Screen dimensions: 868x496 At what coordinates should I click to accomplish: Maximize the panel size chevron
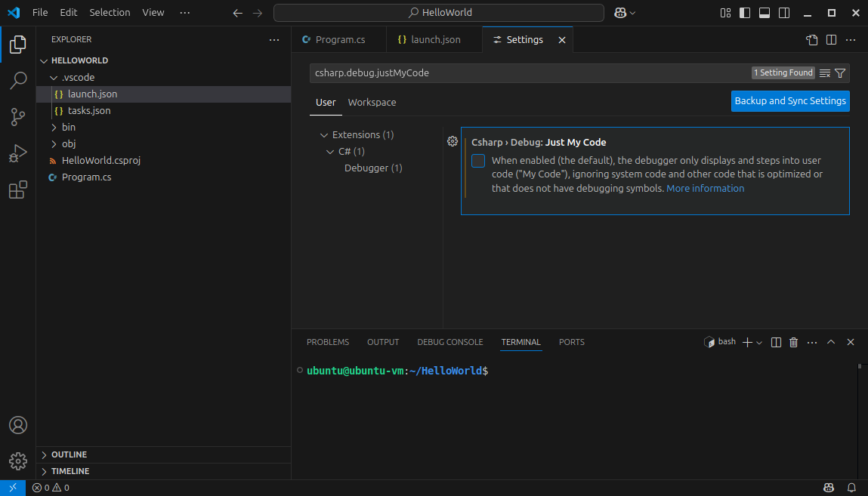coord(831,342)
